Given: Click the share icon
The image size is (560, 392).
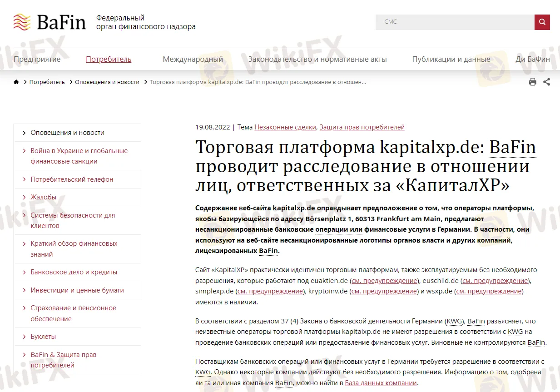Looking at the screenshot, I should [546, 82].
